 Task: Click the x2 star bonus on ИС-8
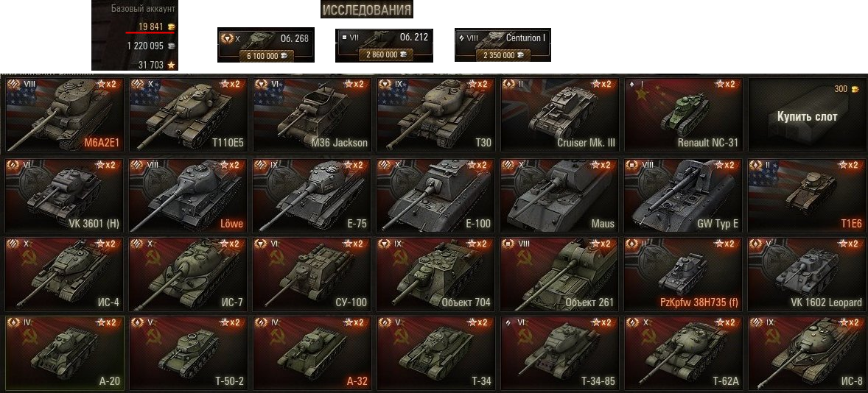point(849,322)
